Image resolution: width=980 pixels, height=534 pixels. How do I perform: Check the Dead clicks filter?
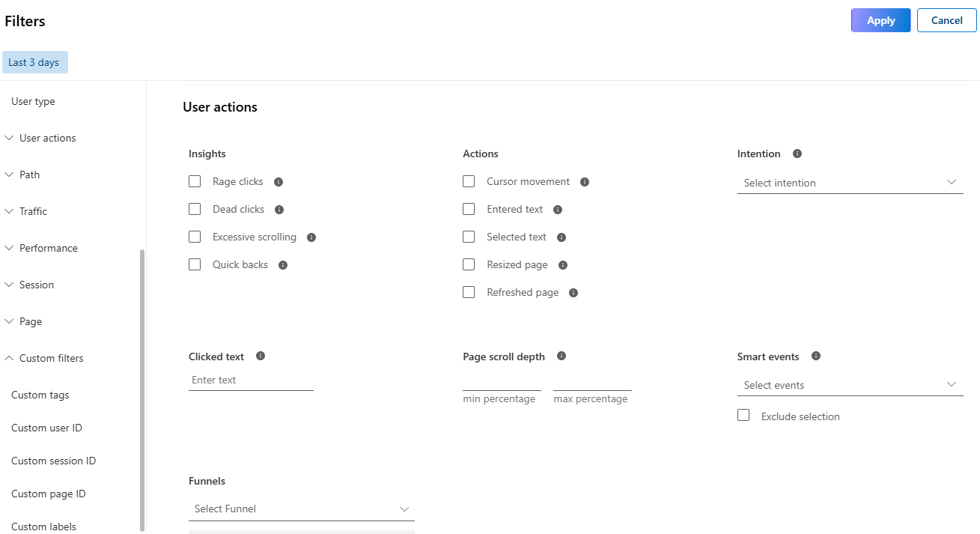coord(195,209)
